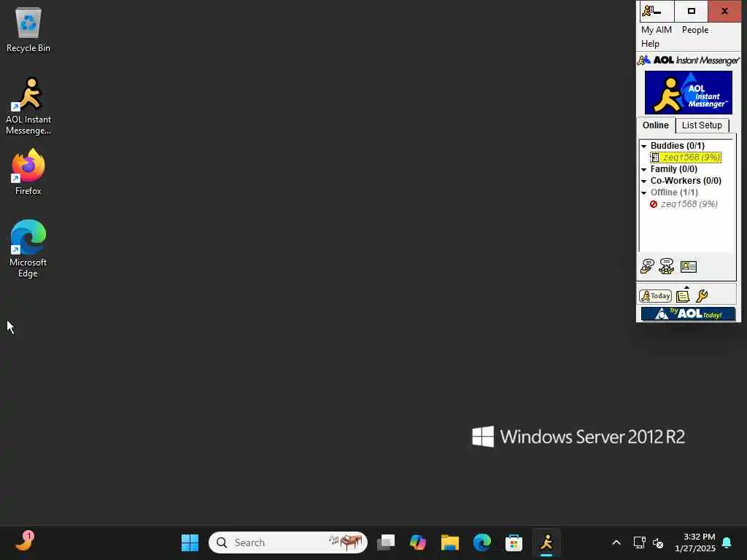747x560 pixels.
Task: Open the Windows Start menu
Action: 190,542
